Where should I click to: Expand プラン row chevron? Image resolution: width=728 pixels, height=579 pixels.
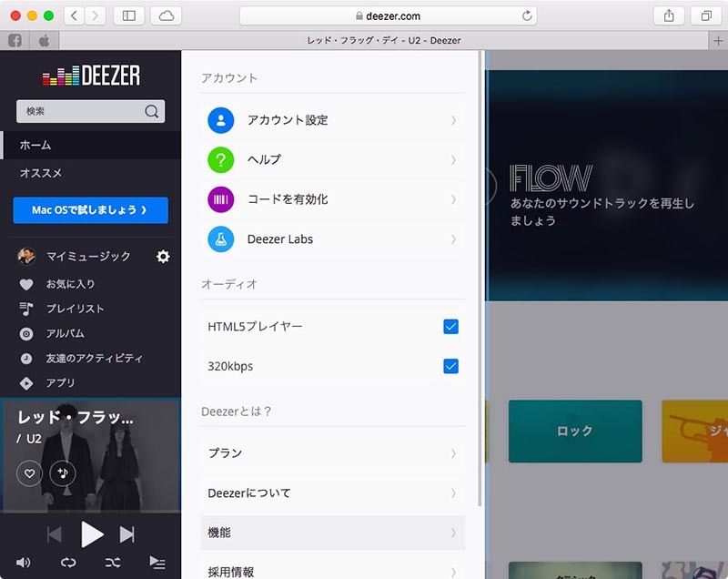coord(453,453)
